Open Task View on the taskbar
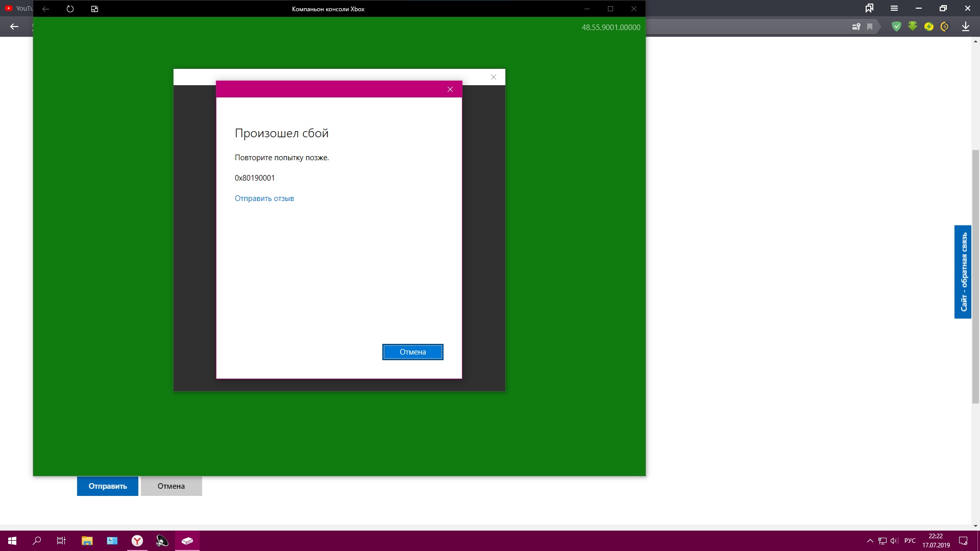 tap(61, 541)
